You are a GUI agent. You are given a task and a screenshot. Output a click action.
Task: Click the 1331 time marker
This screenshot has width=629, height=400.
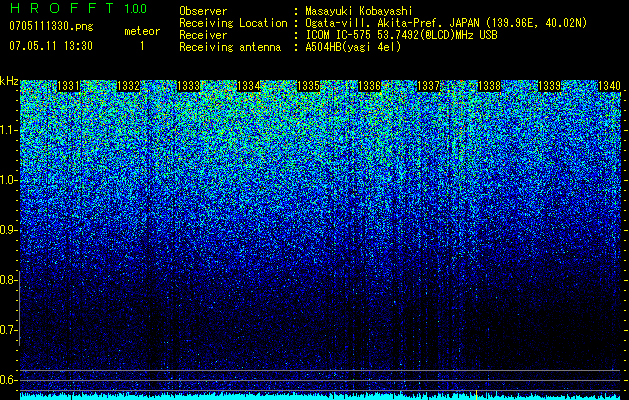(69, 86)
